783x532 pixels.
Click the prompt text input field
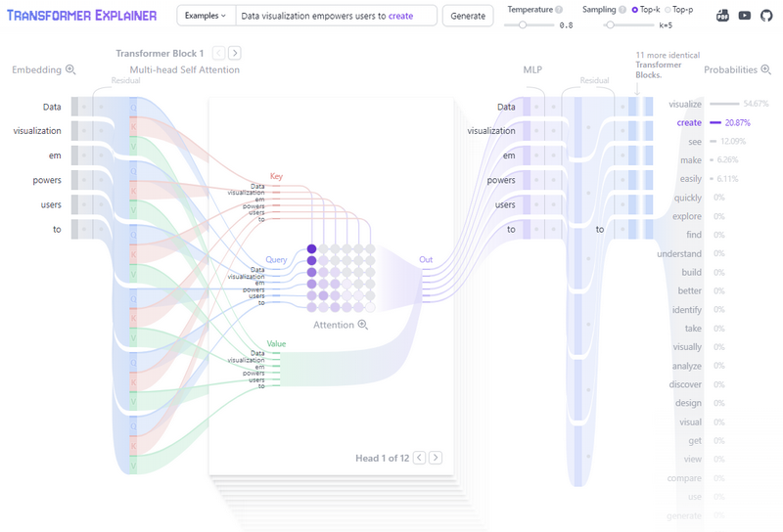[x=336, y=16]
